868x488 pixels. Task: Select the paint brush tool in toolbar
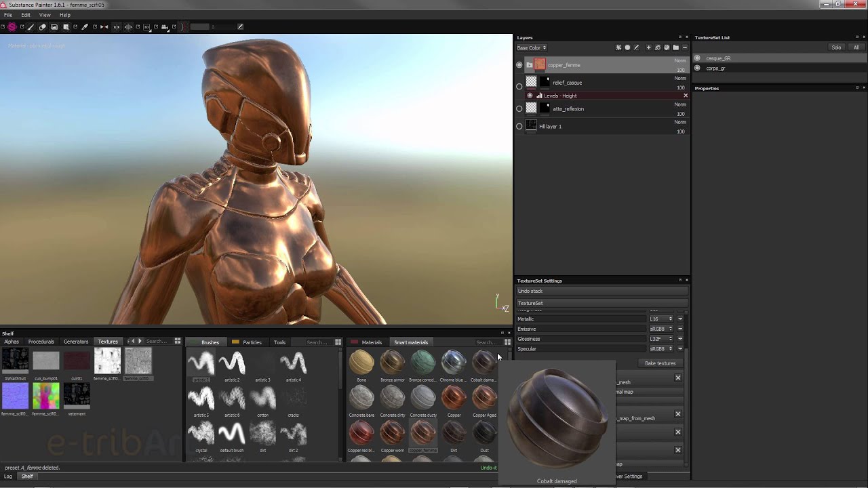[x=31, y=27]
